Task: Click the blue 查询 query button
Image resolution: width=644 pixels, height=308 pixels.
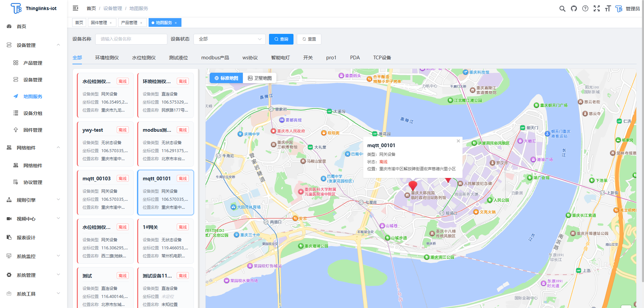Action: click(281, 39)
